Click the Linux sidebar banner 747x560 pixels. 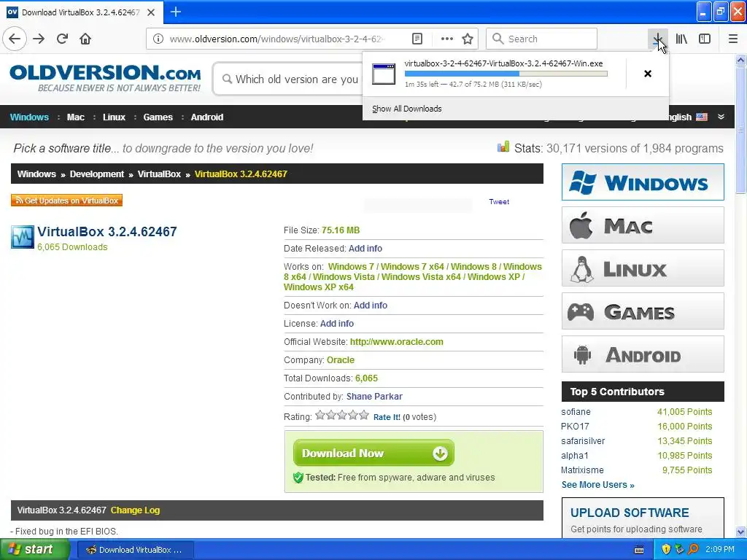click(643, 268)
